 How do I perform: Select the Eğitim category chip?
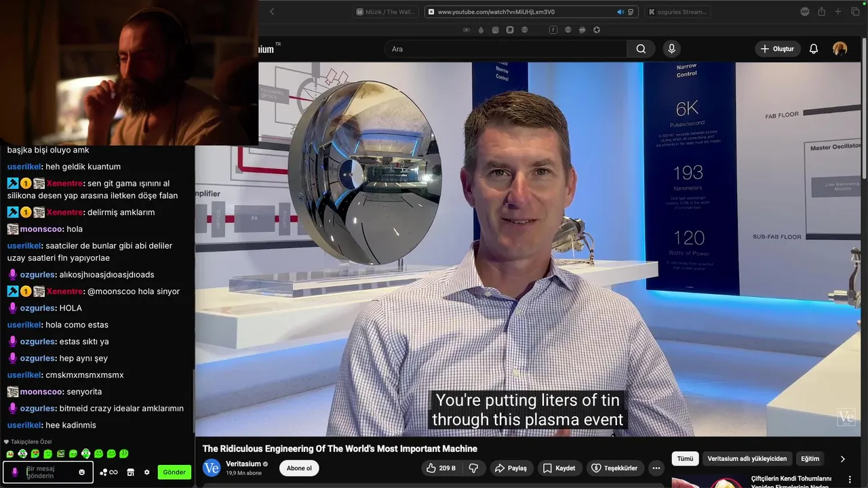coord(810,459)
